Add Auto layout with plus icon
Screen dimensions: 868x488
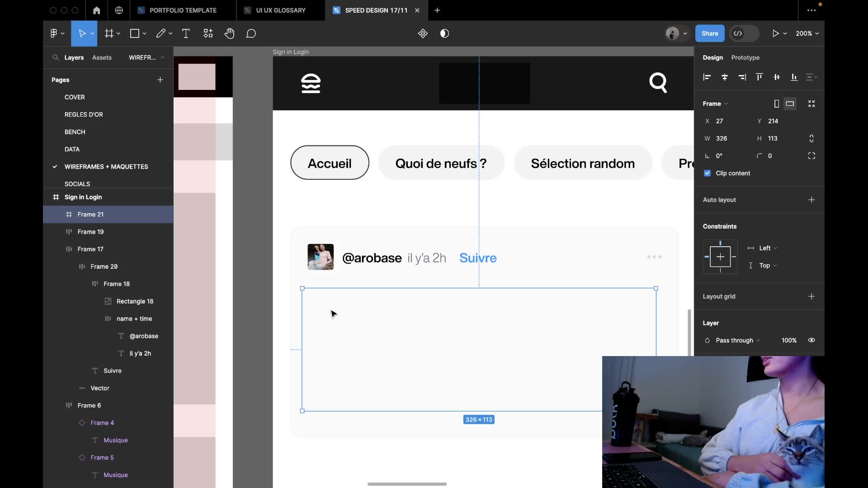click(x=811, y=200)
